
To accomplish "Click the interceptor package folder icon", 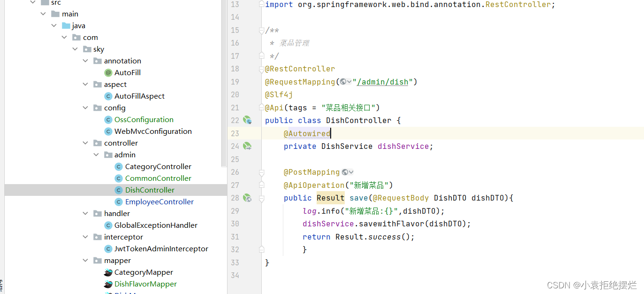I will 98,237.
